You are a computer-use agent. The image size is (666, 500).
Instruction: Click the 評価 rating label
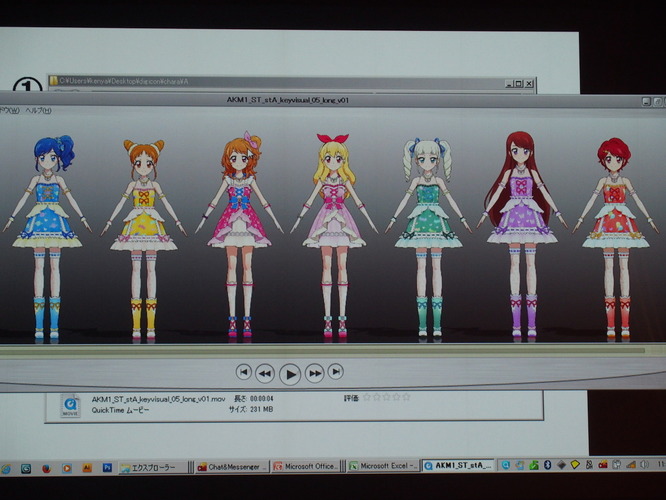[x=351, y=398]
